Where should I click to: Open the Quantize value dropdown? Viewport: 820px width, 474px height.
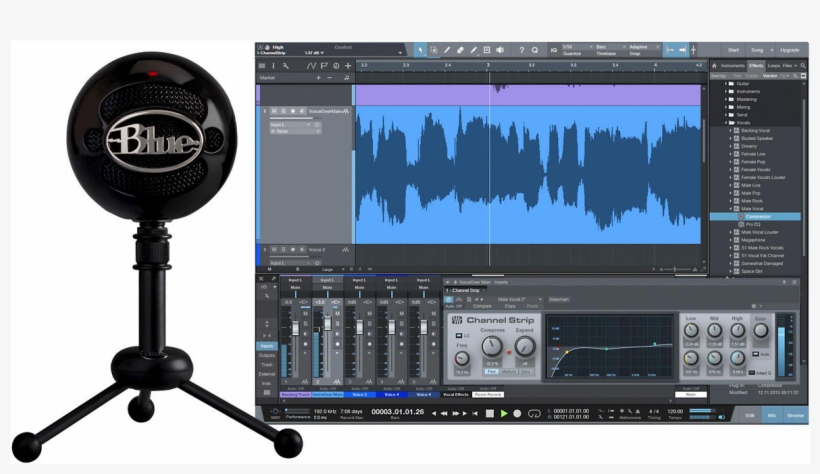tap(577, 47)
